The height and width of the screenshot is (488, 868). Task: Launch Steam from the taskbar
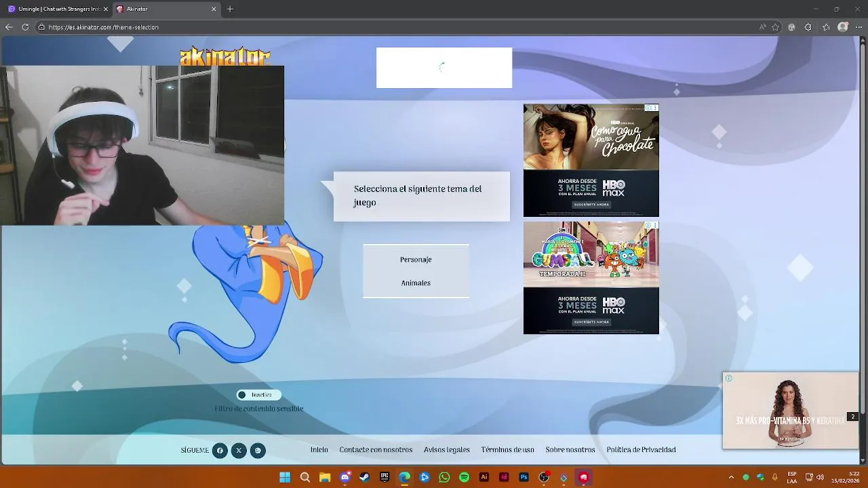(x=365, y=477)
